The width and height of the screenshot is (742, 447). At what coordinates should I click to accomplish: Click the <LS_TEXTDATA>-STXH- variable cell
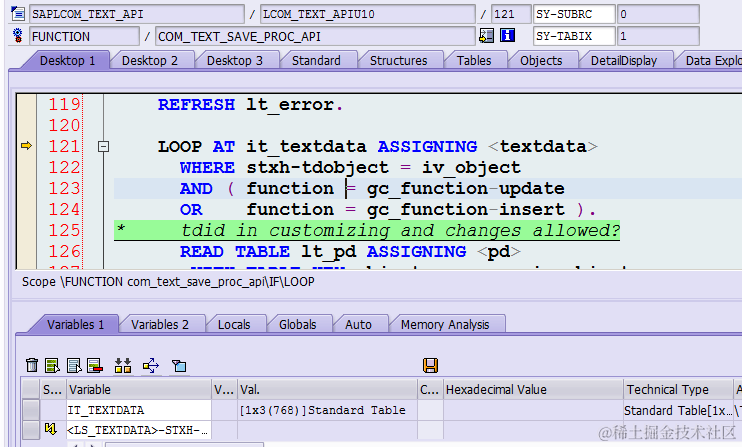point(139,430)
